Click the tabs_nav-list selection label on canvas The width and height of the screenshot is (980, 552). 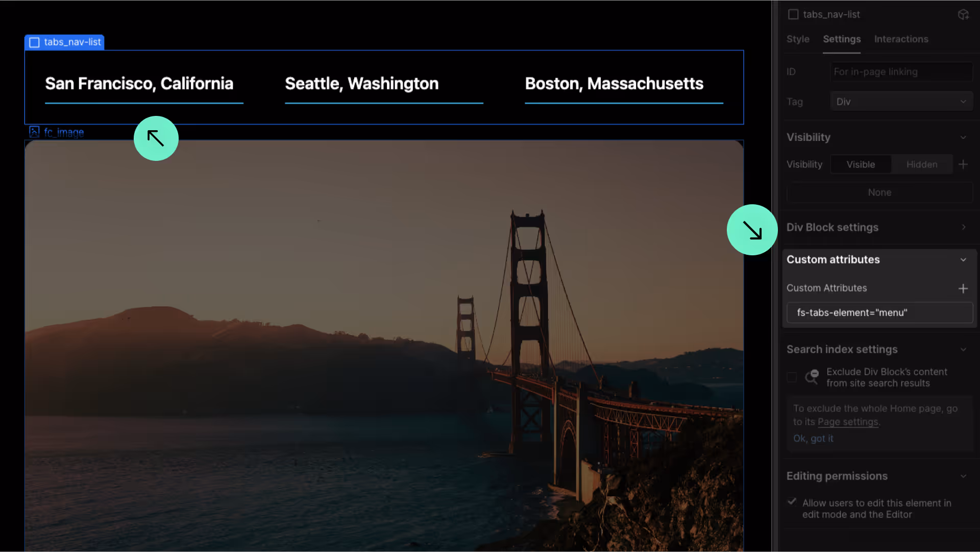[64, 42]
